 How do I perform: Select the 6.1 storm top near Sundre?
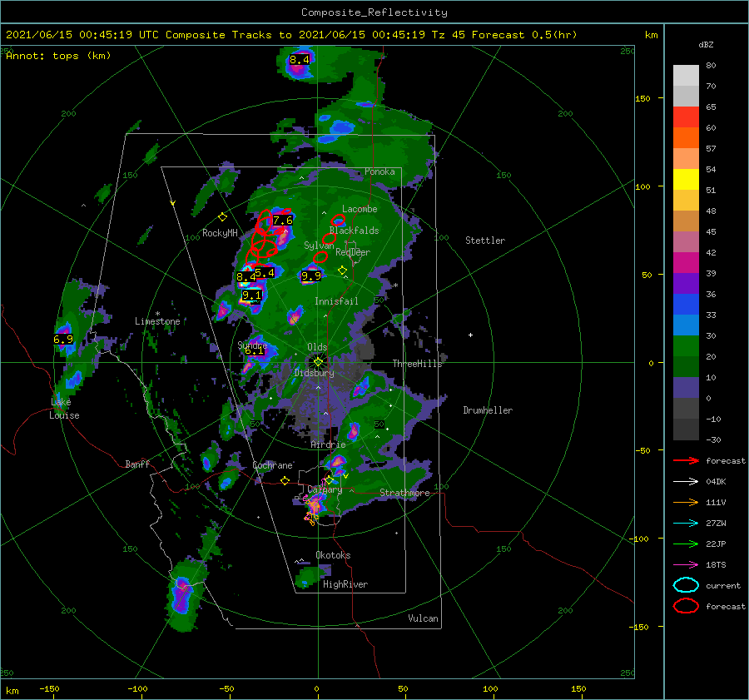pos(254,350)
